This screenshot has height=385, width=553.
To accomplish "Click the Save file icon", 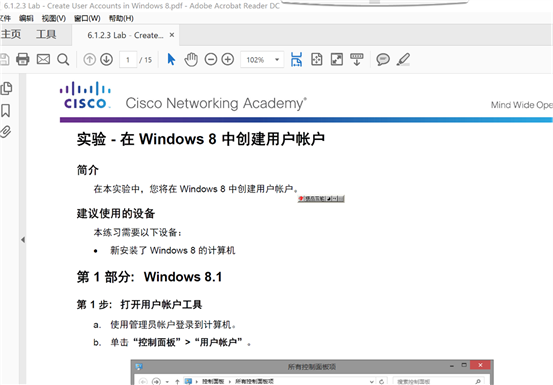I will (x=4, y=59).
